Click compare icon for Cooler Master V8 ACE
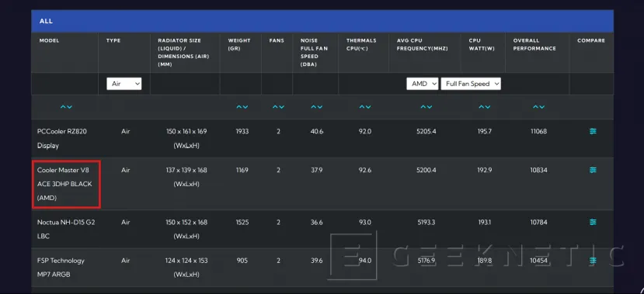 593,170
